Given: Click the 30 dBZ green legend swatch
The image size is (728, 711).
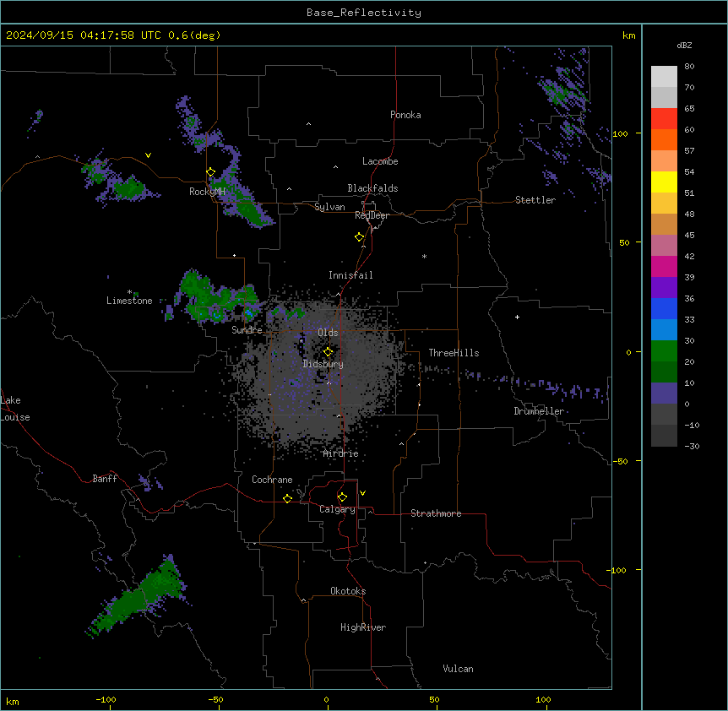Looking at the screenshot, I should point(664,351).
